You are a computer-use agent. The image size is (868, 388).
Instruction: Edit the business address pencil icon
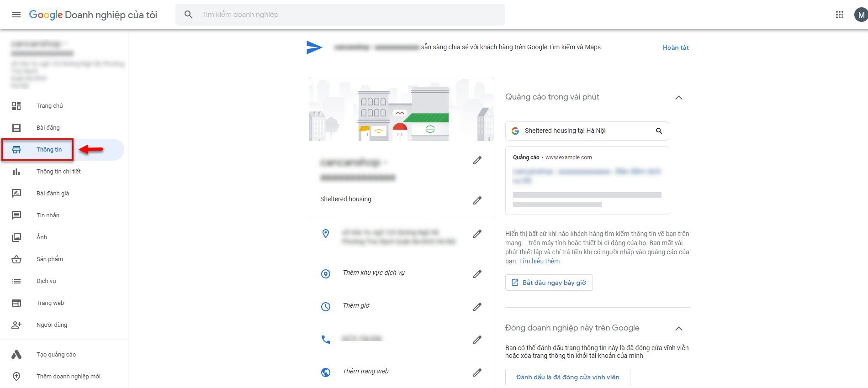coord(477,234)
